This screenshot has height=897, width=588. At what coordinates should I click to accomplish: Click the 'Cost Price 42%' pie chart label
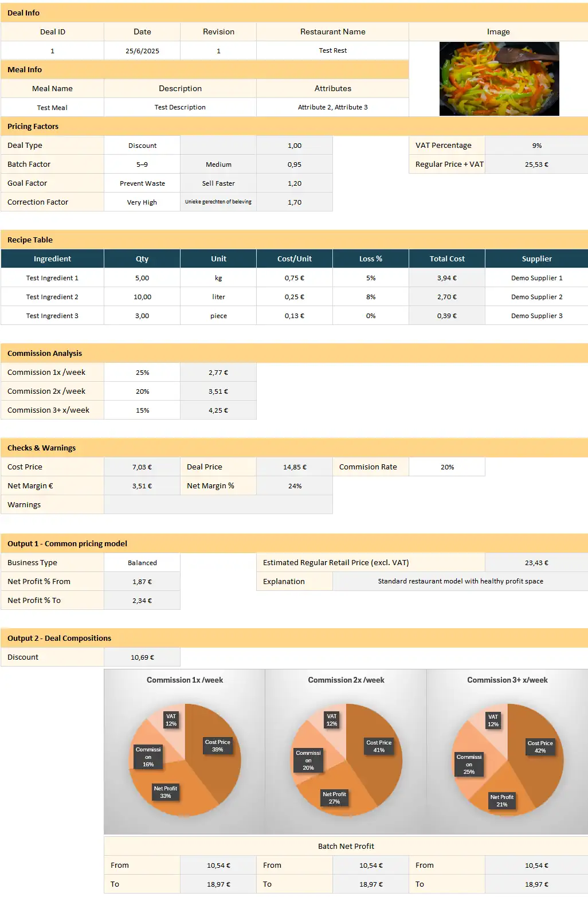point(540,747)
